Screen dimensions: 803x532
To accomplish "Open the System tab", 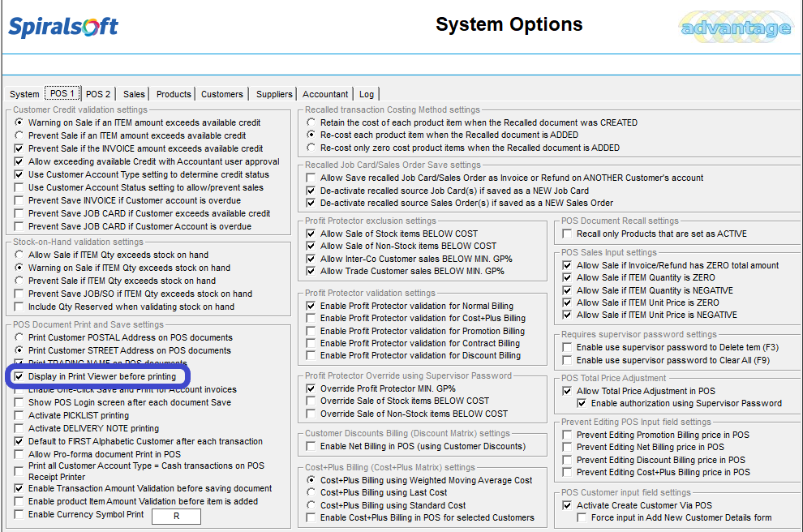I will (24, 94).
